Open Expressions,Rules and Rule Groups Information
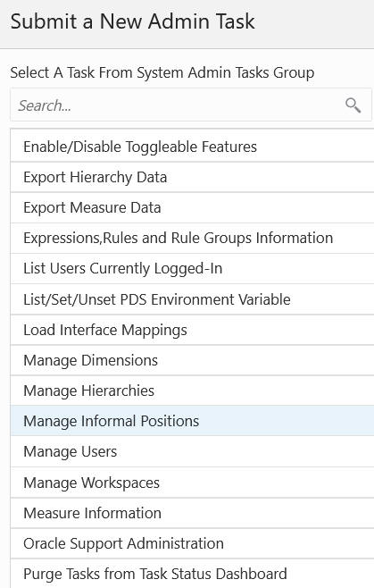This screenshot has height=588, width=374. 192,238
